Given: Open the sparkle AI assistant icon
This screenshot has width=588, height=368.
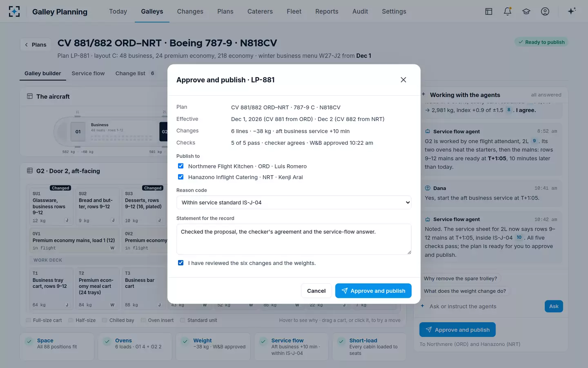Looking at the screenshot, I should point(572,11).
